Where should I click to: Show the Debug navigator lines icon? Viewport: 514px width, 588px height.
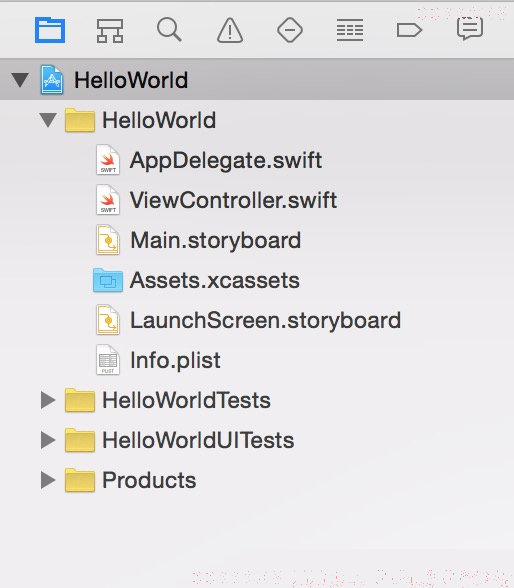(x=350, y=30)
